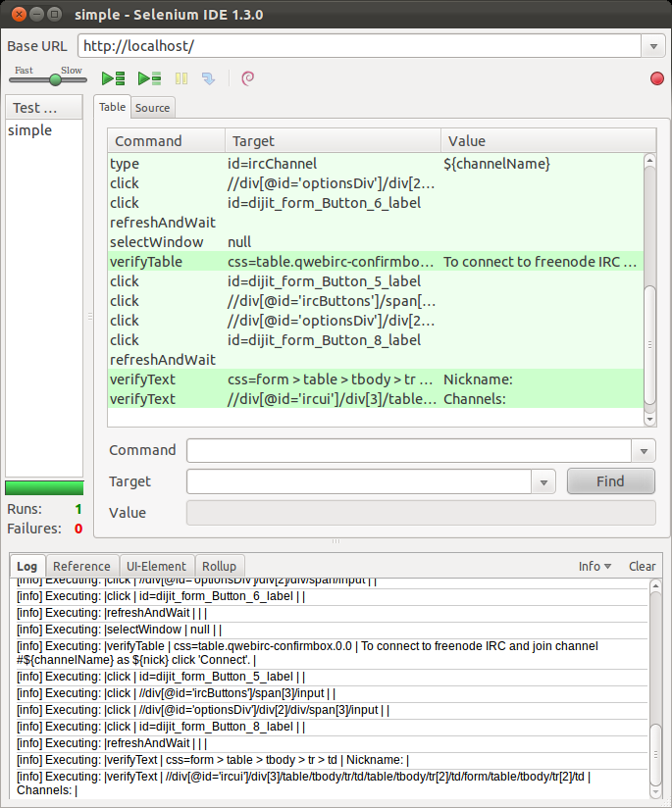
Task: Select click id=dijit_form_Button_6_label row
Action: click(x=376, y=203)
